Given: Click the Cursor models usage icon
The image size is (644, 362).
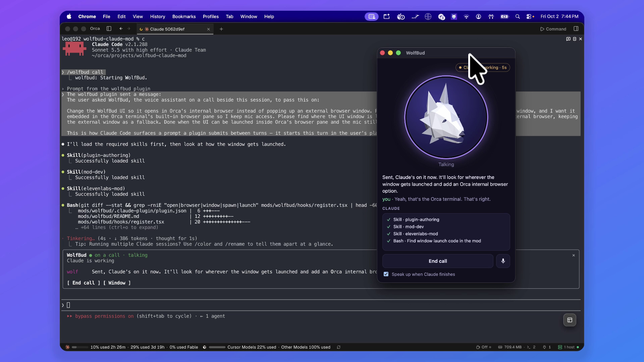Looking at the screenshot, I should coord(205,347).
